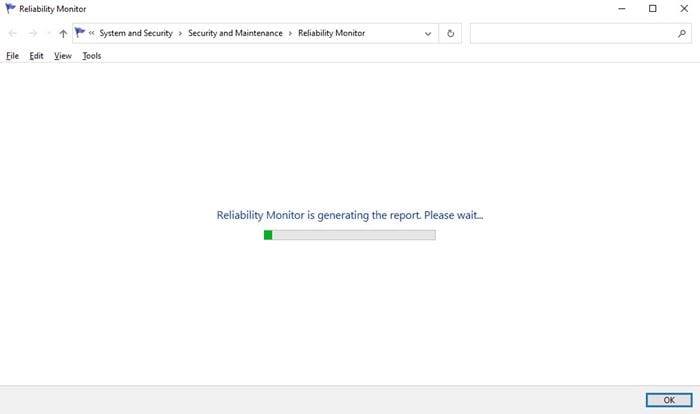
Task: Expand the arrow after System and Security
Action: pos(180,33)
